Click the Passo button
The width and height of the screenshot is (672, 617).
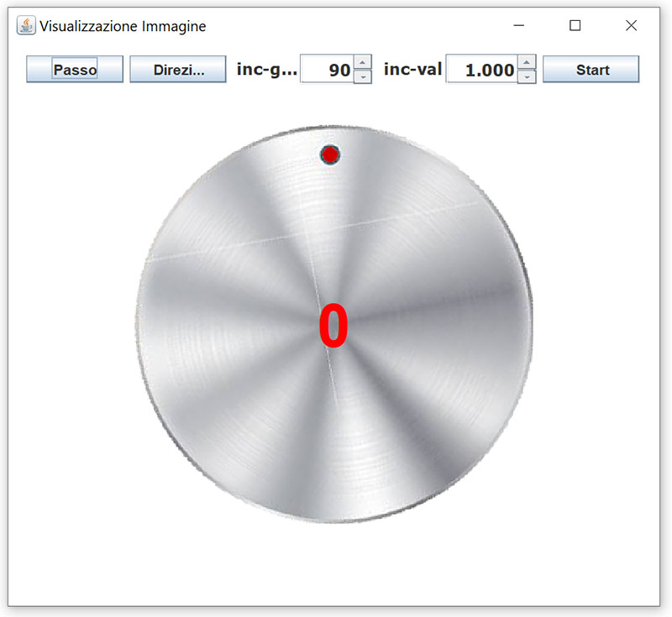click(x=75, y=69)
